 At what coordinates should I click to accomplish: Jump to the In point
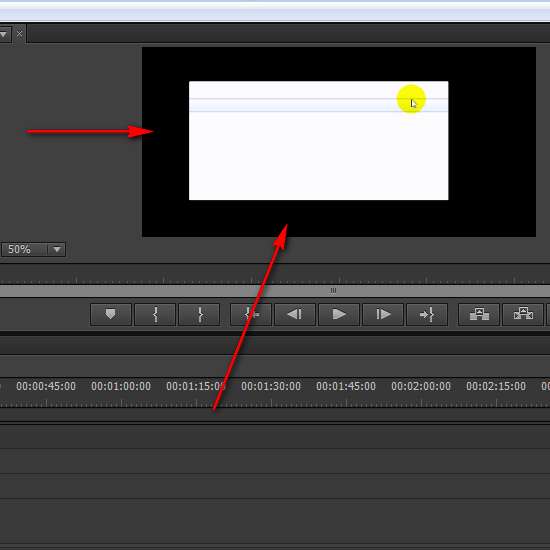tap(251, 314)
